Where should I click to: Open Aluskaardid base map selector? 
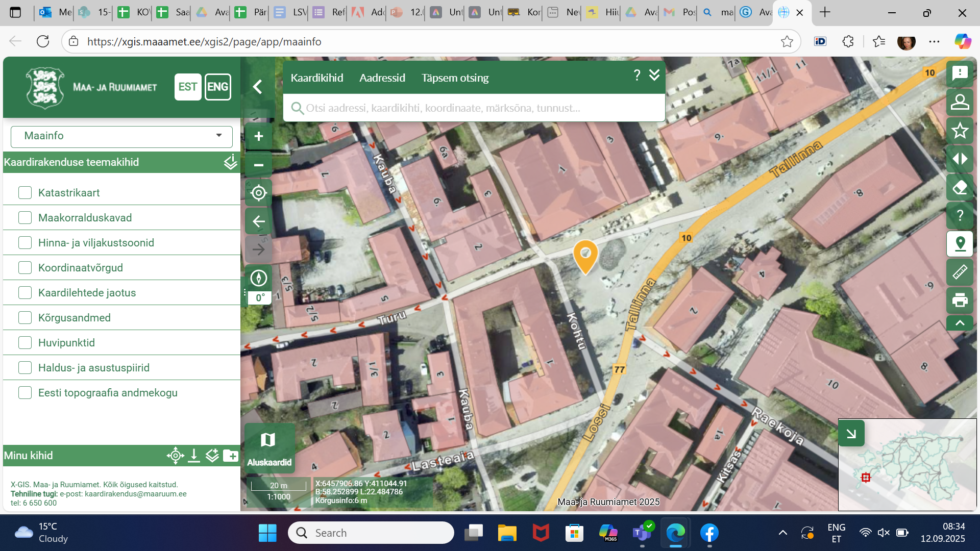pyautogui.click(x=269, y=447)
